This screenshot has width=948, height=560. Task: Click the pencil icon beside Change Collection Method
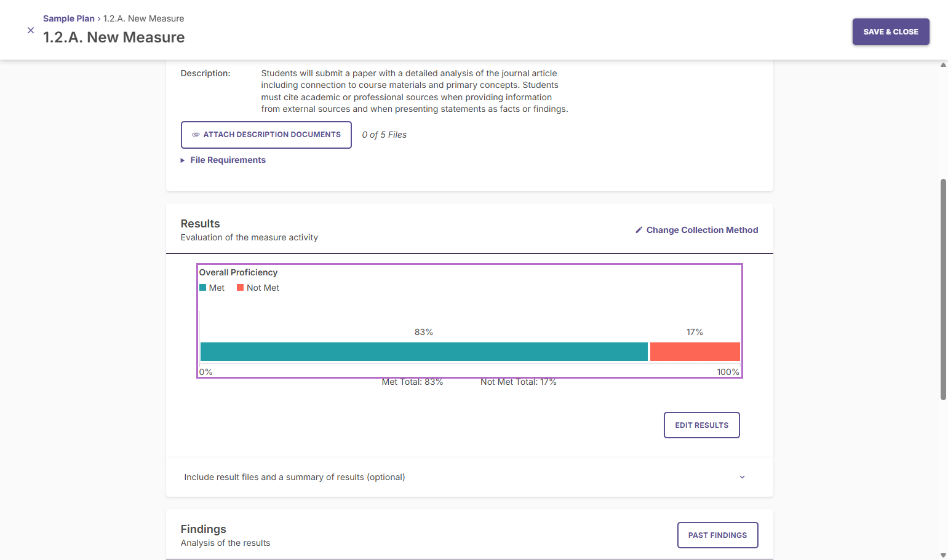[x=639, y=230]
